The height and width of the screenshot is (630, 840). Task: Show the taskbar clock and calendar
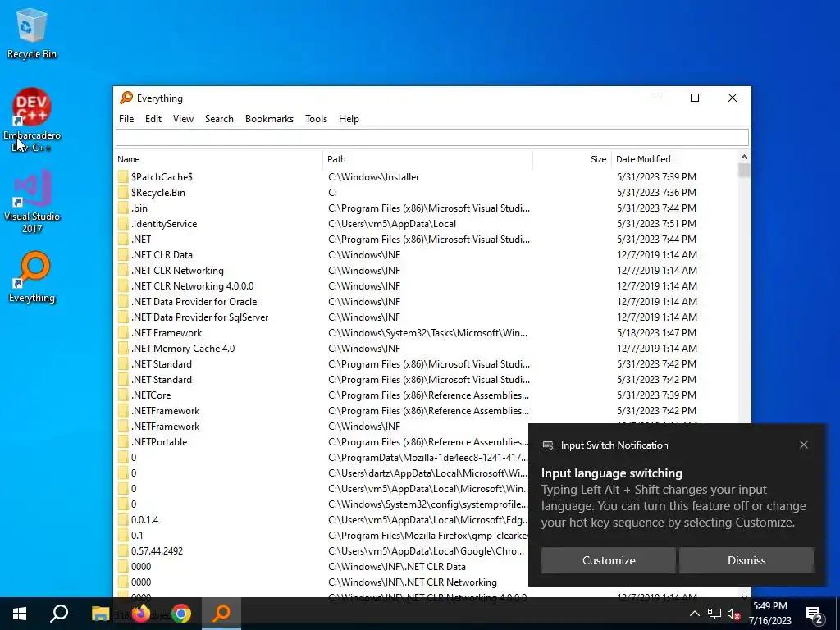[x=769, y=614]
